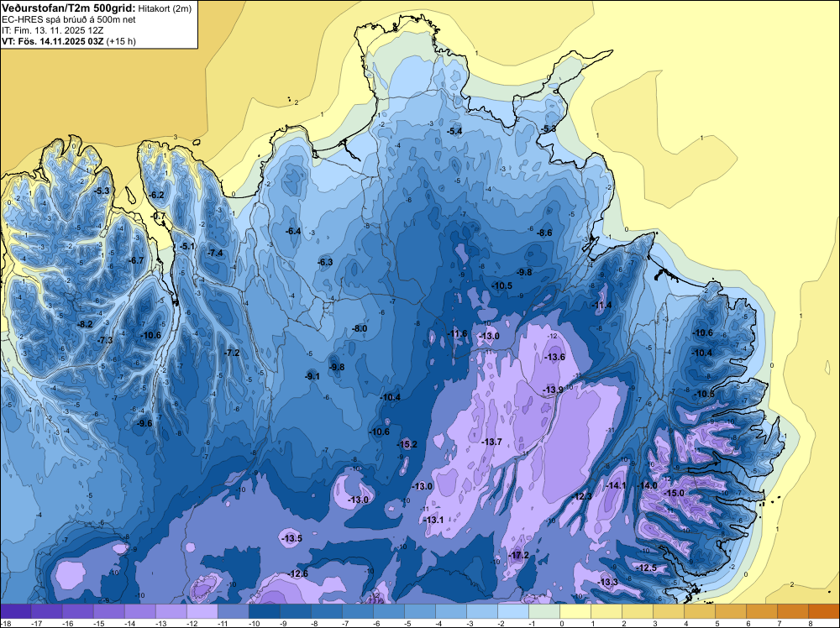Click the -11.4 temperature label

[601, 305]
